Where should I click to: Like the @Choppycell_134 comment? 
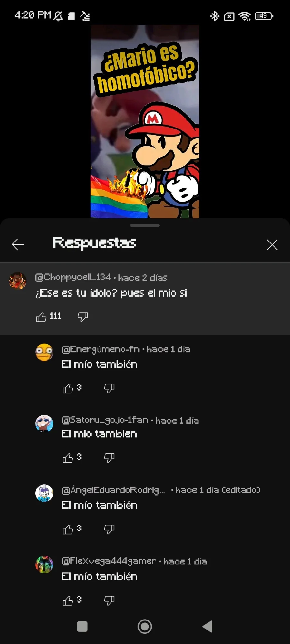[41, 317]
